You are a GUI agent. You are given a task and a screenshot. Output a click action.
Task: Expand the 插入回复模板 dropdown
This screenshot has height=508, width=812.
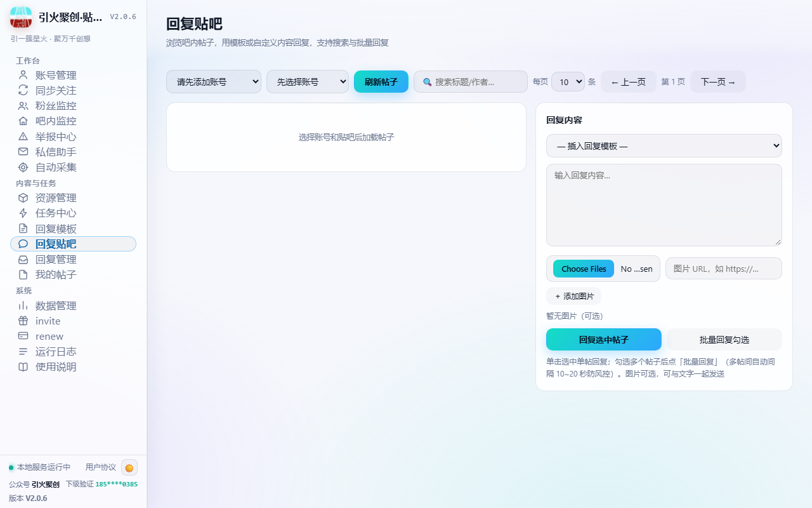664,146
